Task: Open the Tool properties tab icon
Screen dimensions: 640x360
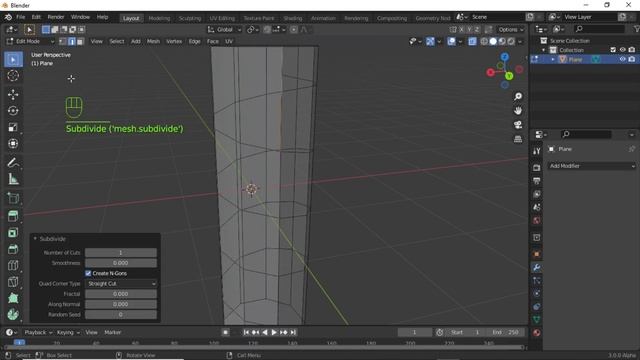Action: pos(537,151)
